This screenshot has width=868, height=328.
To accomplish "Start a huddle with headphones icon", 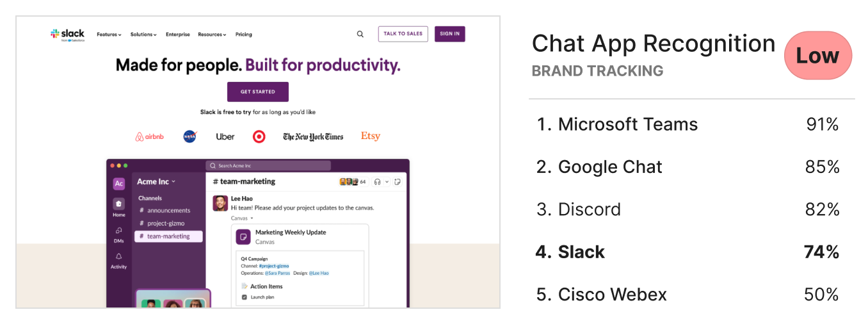I will (378, 182).
